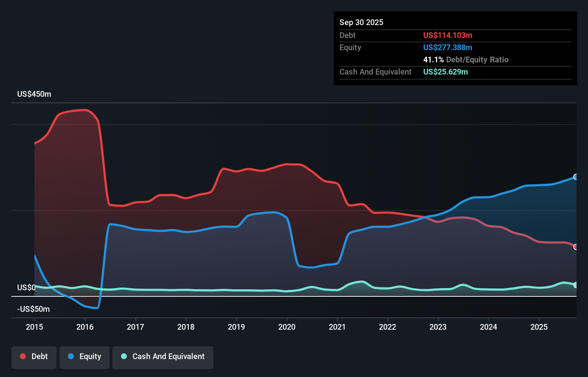Toggle the Equity series legend button

(x=85, y=357)
